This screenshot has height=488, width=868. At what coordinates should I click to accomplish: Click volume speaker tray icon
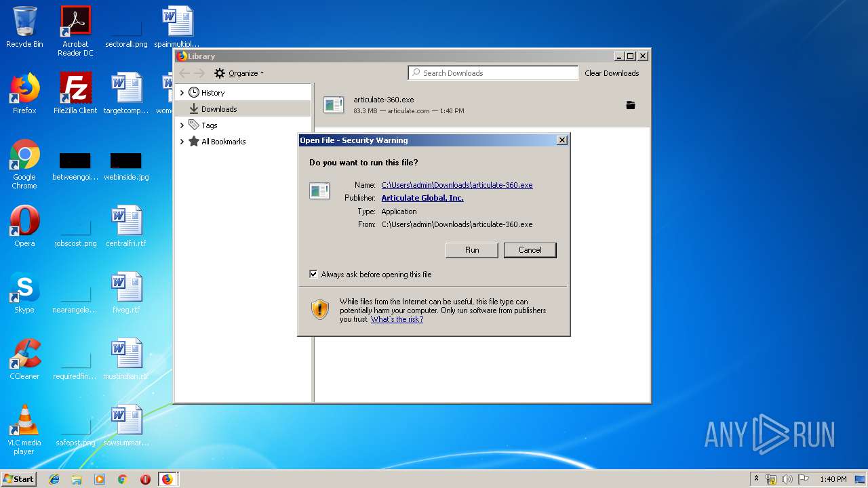tap(787, 479)
